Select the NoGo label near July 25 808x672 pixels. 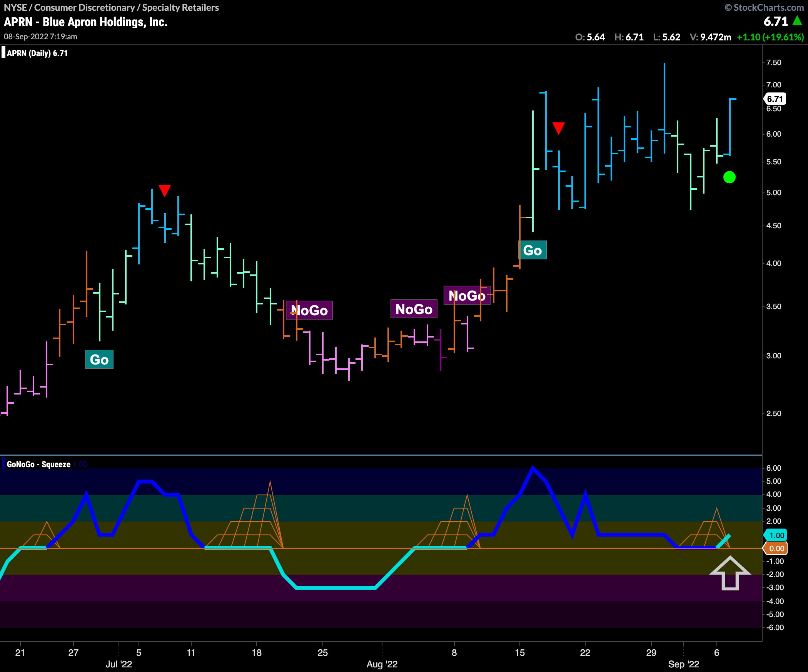coord(309,310)
